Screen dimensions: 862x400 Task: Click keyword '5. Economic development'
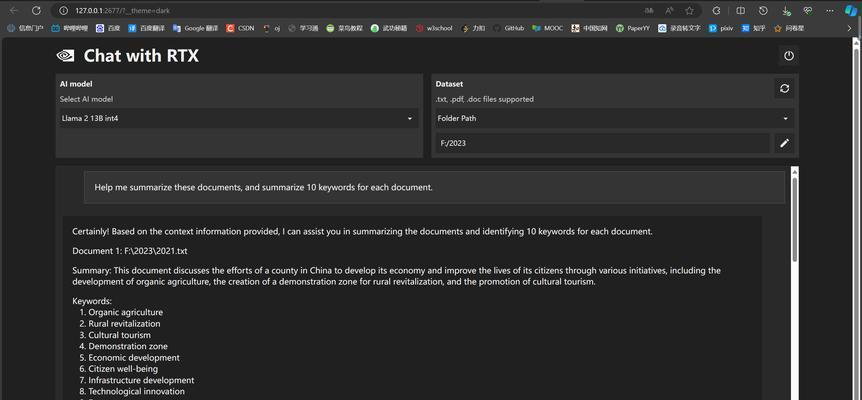129,358
